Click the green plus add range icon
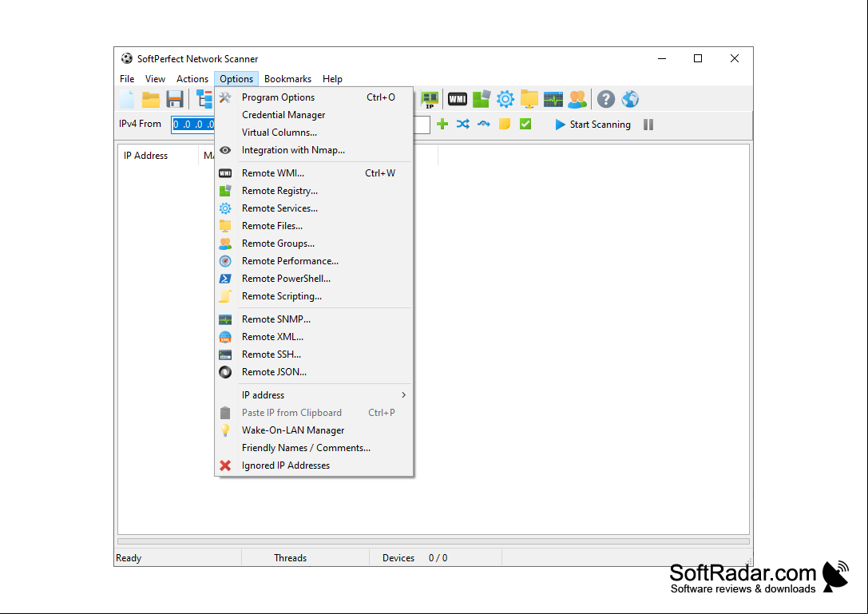The image size is (868, 614). pyautogui.click(x=442, y=124)
